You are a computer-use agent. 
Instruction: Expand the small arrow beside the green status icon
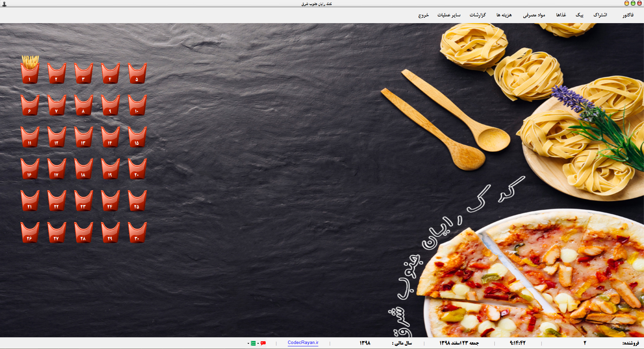tap(248, 343)
